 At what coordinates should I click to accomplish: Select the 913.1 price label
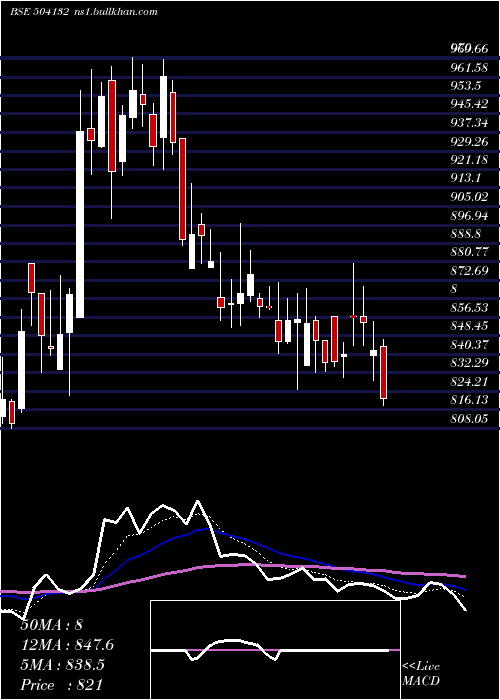(465, 178)
